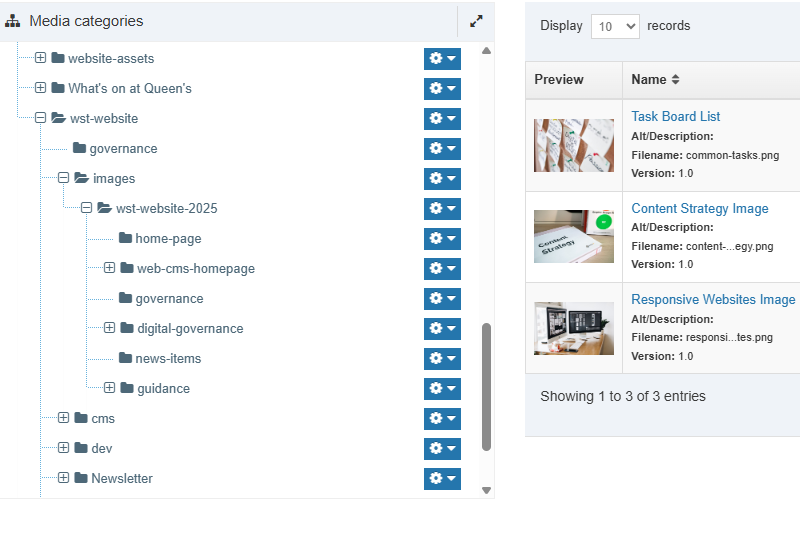Screen dimensions: 800x533
Task: Select the dev folder in tree
Action: (101, 449)
